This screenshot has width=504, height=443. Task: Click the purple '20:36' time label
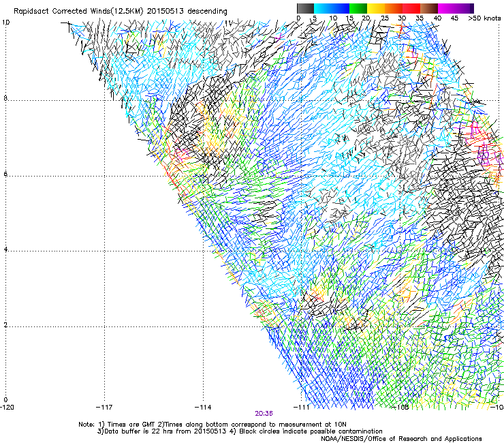coord(264,414)
